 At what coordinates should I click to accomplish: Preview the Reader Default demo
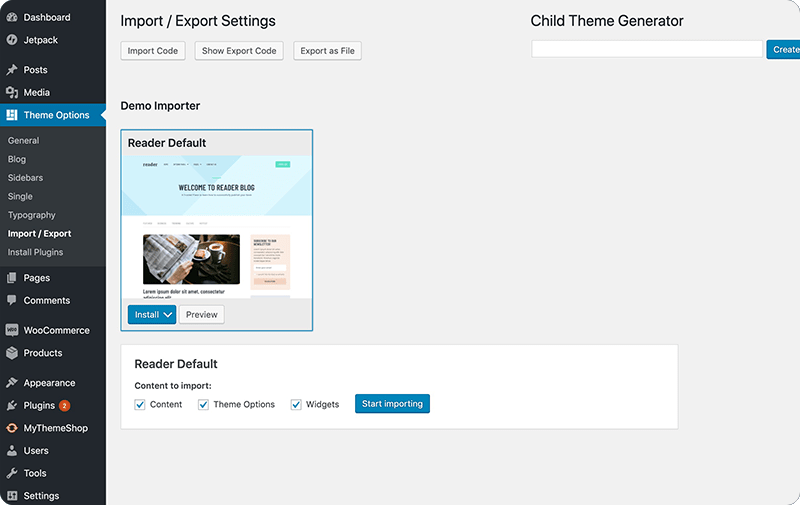(202, 315)
